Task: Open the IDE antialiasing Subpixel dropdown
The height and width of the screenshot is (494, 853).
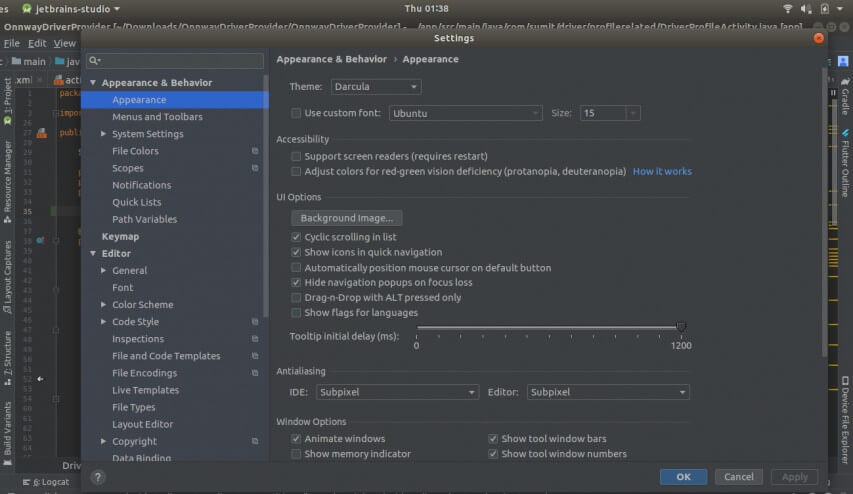Action: click(397, 392)
